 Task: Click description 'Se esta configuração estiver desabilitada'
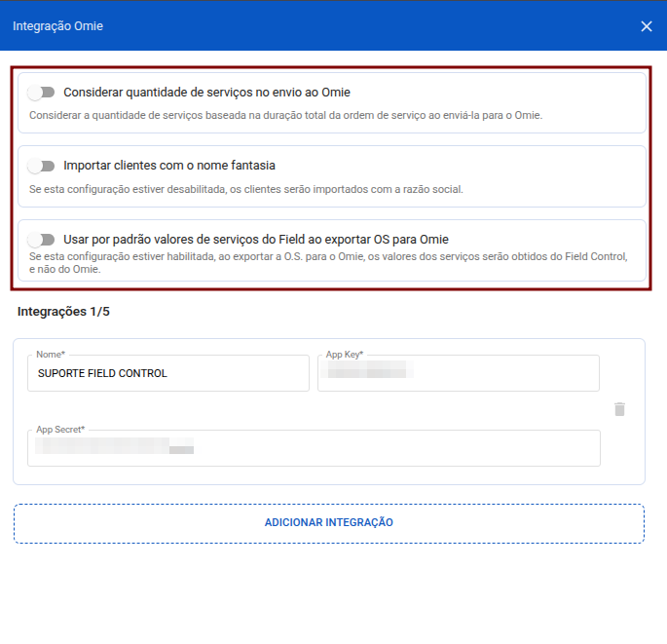[246, 189]
